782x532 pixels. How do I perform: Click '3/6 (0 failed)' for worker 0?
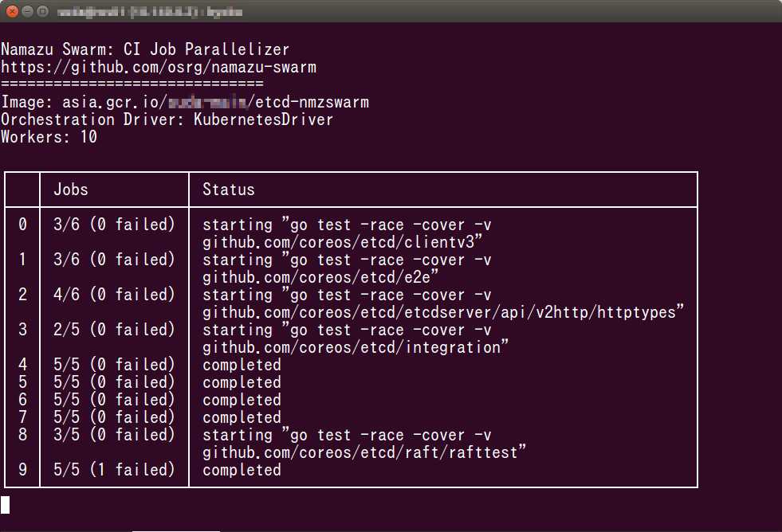[x=114, y=224]
